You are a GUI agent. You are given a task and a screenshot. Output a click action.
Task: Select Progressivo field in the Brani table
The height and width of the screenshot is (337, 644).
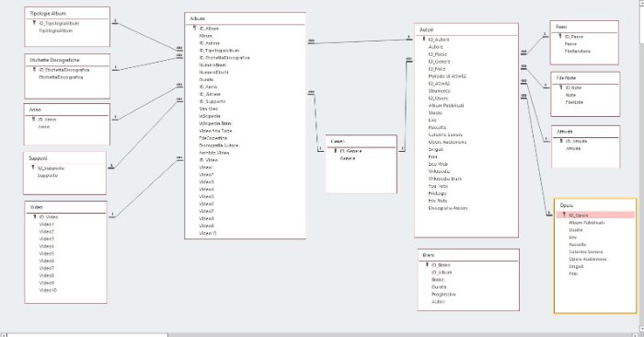443,295
